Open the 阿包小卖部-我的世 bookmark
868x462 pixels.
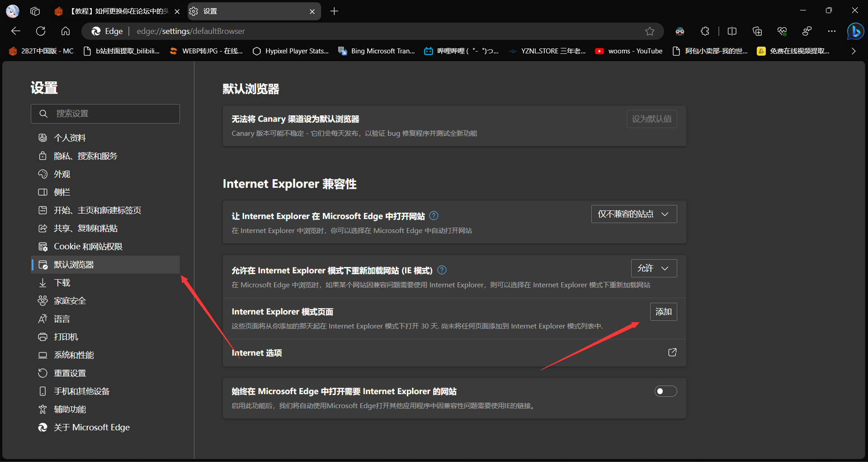(x=710, y=51)
